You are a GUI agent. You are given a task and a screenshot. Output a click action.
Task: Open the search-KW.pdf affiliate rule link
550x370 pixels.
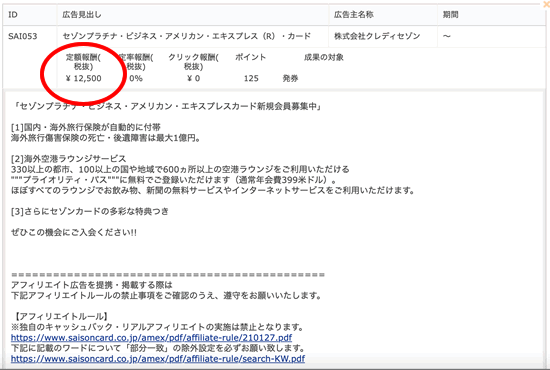(158, 359)
